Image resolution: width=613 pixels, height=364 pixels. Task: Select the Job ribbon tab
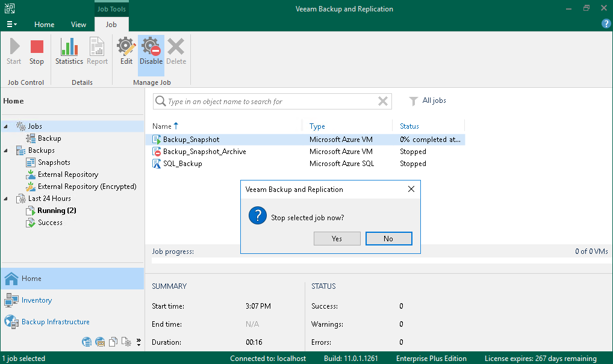(x=111, y=24)
